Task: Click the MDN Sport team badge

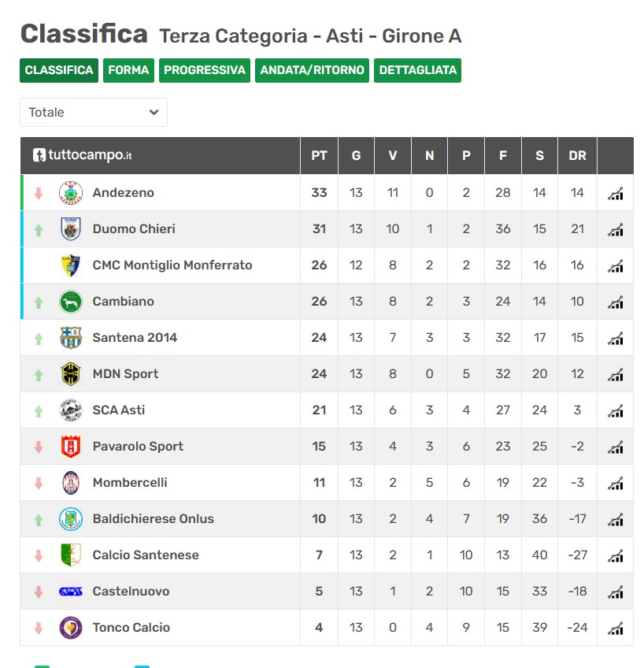Action: tap(71, 374)
